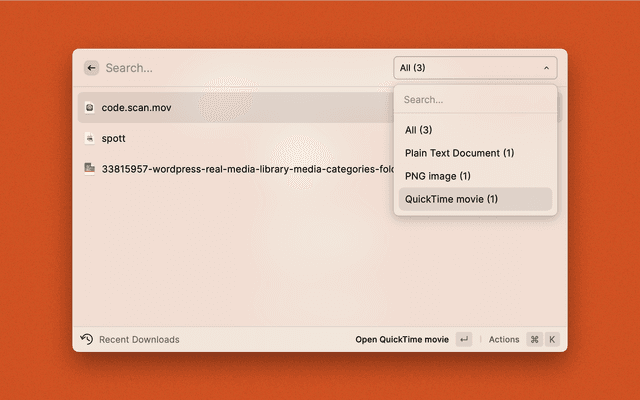Screen dimensions: 640x400
Task: Click the dropdown chevron arrow
Action: point(546,68)
